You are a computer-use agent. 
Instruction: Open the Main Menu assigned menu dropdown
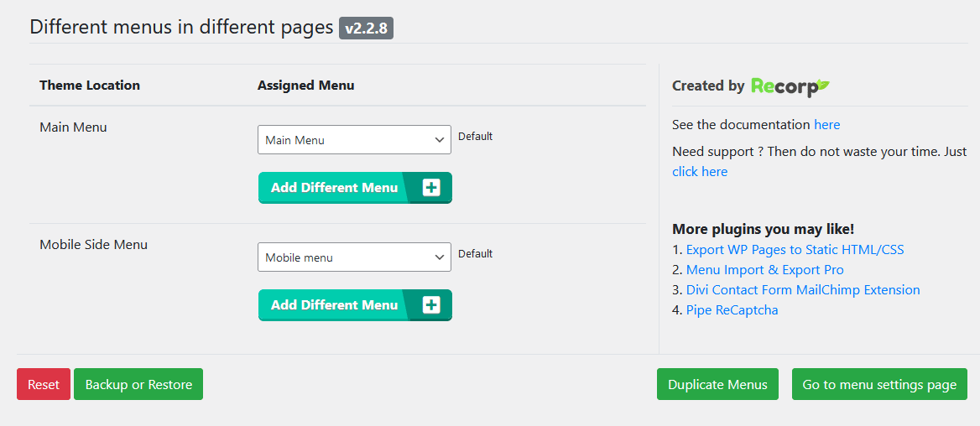(x=354, y=140)
